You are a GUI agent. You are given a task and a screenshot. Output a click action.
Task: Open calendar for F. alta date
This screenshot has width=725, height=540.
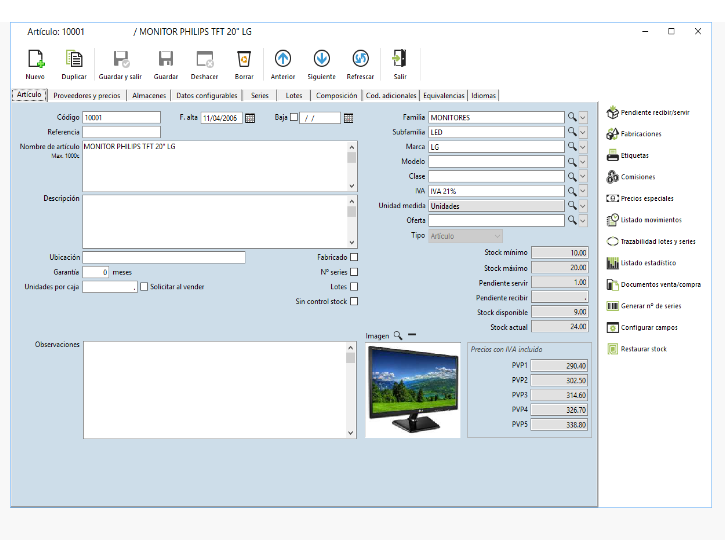click(x=250, y=118)
